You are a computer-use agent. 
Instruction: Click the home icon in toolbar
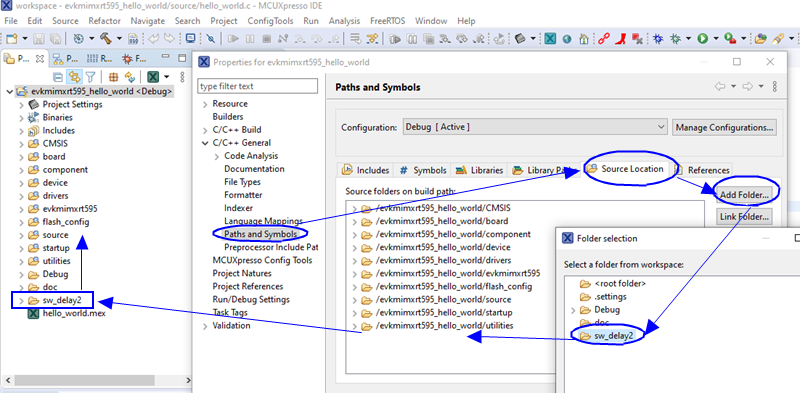(x=584, y=38)
